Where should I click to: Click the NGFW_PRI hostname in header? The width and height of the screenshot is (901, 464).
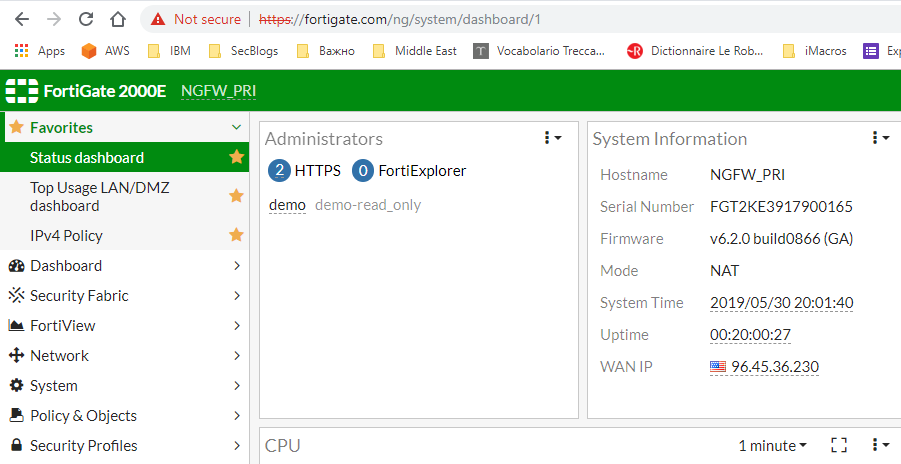218,91
